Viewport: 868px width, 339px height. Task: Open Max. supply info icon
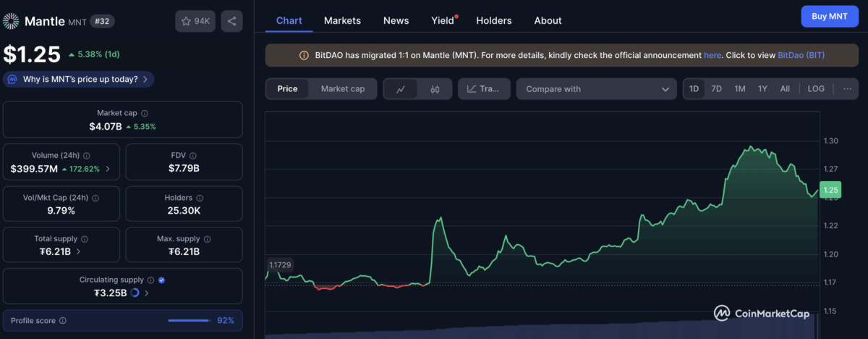[x=208, y=239]
